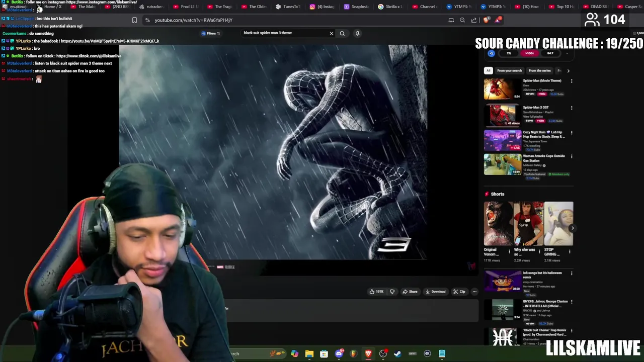Switch to the Instagram browser tab
This screenshot has height=362, width=644.
tap(322, 7)
